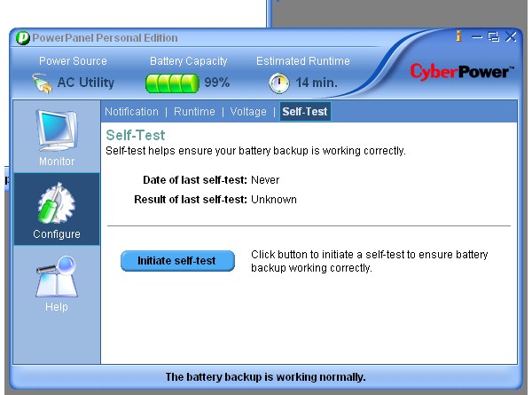The height and width of the screenshot is (395, 532).
Task: Click the 'Estimated Runtime' header label
Action: (303, 61)
